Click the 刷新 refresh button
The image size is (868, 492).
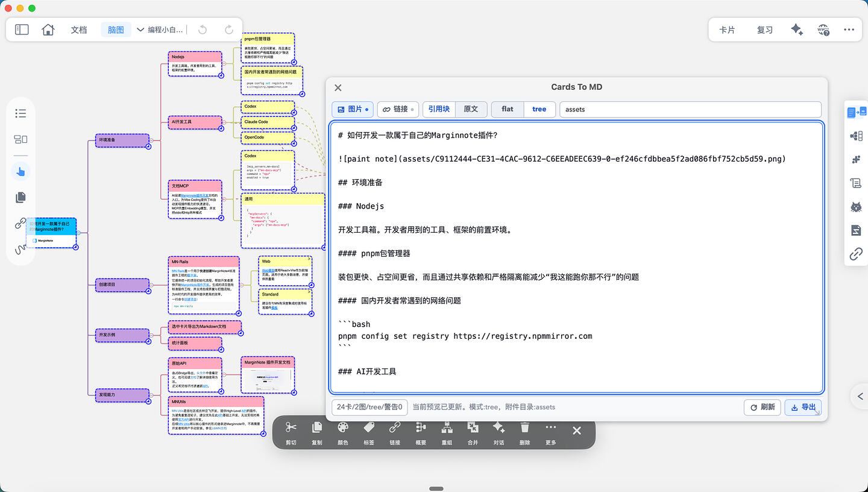pyautogui.click(x=763, y=407)
